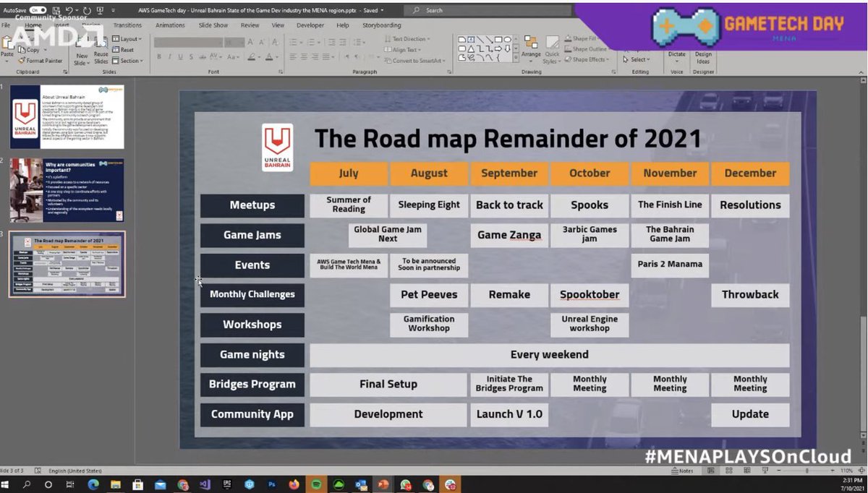Switch to the Transitions ribbon tab
This screenshot has width=868, height=493.
pyautogui.click(x=127, y=25)
